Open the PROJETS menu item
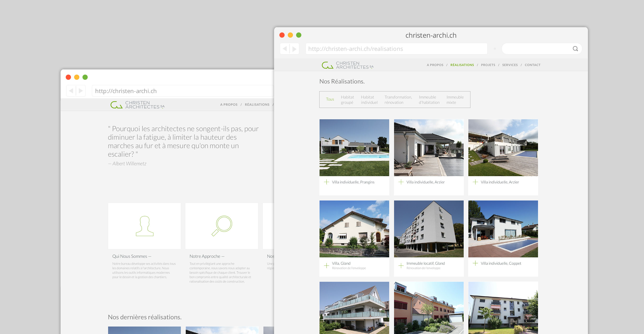Screen dimensions: 644x334 click(x=488, y=65)
